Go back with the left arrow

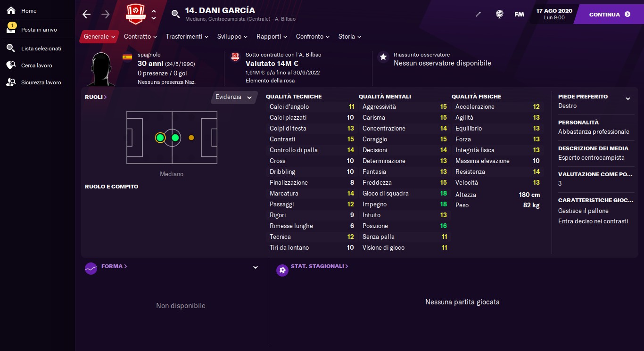[x=87, y=14]
